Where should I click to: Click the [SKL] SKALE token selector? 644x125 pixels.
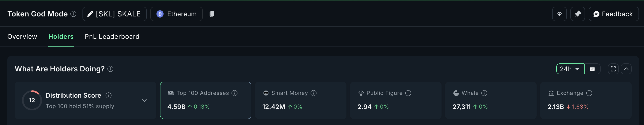point(114,14)
